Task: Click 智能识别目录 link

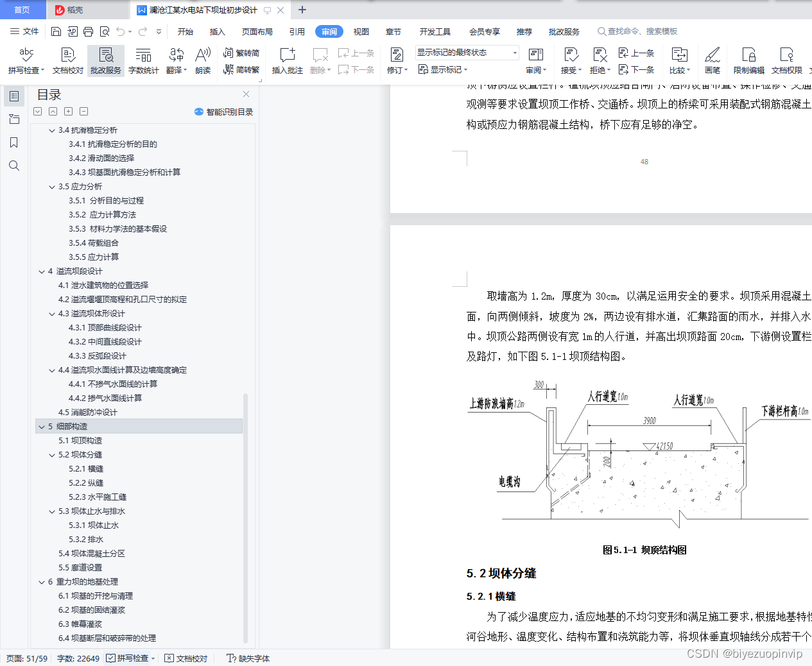Action: point(224,112)
